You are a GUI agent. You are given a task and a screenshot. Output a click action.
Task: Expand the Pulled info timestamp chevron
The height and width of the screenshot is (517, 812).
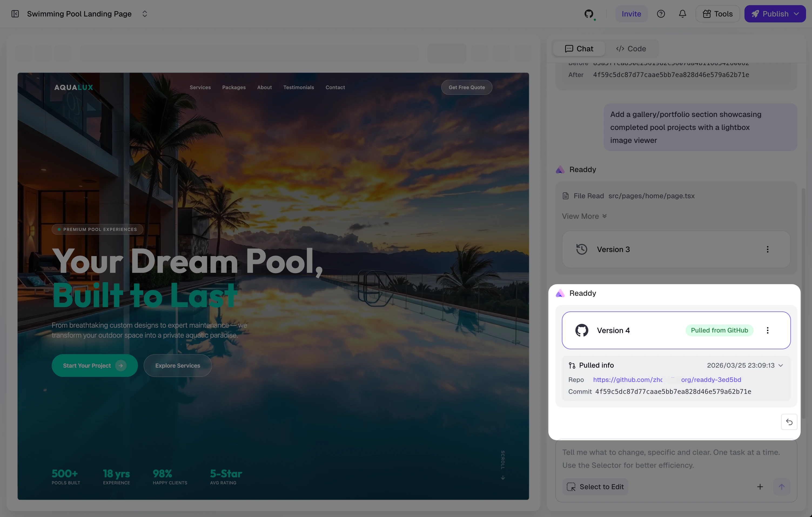click(781, 365)
